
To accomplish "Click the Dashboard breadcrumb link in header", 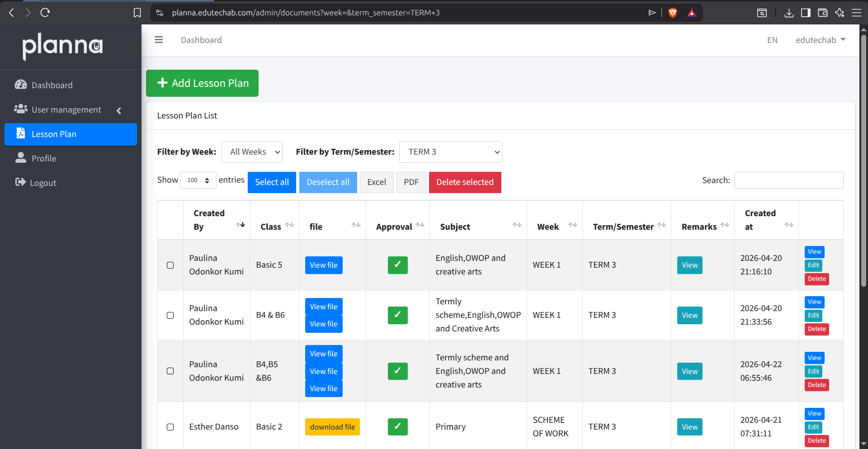I will click(x=201, y=40).
